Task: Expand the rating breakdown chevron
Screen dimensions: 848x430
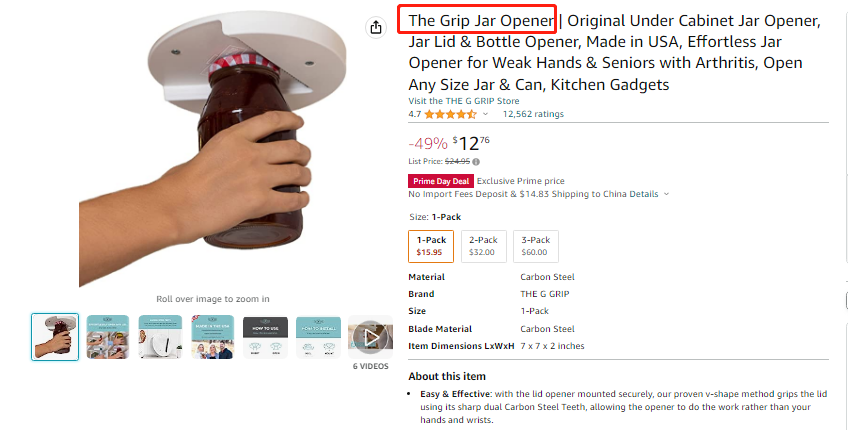Action: 487,115
